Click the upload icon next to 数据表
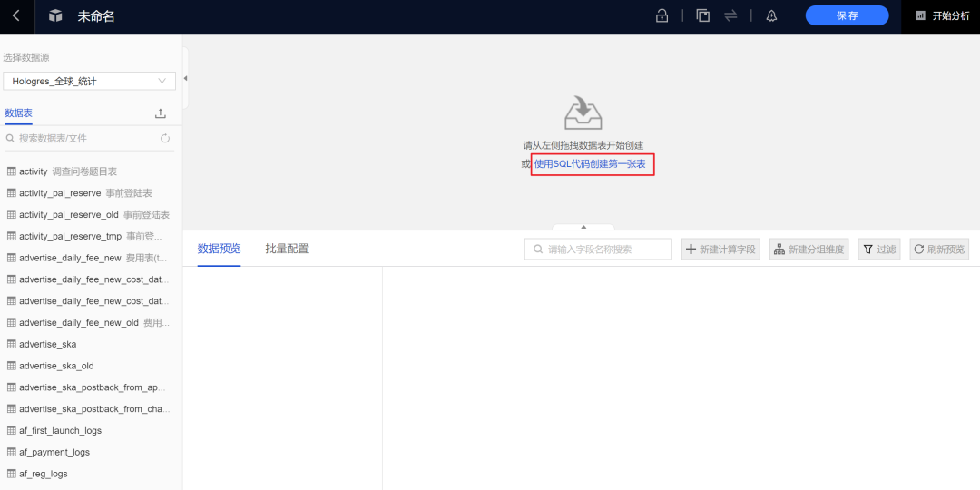 (x=161, y=113)
